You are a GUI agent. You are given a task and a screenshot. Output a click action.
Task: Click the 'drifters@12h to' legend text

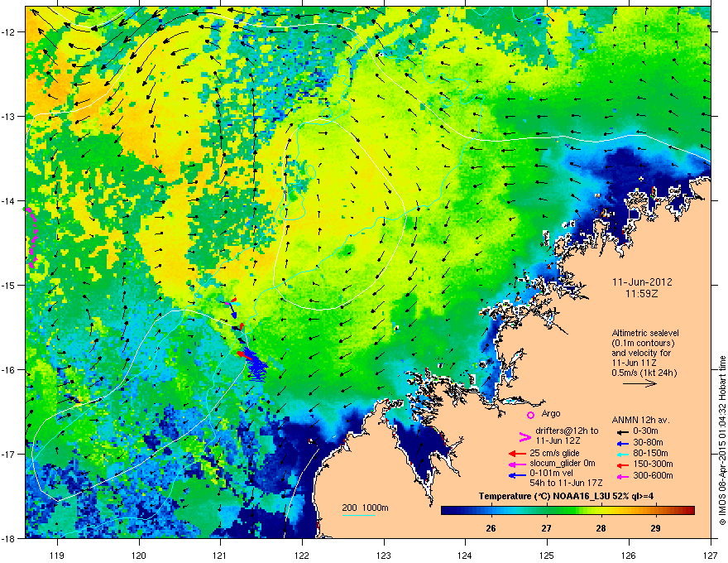(567, 431)
